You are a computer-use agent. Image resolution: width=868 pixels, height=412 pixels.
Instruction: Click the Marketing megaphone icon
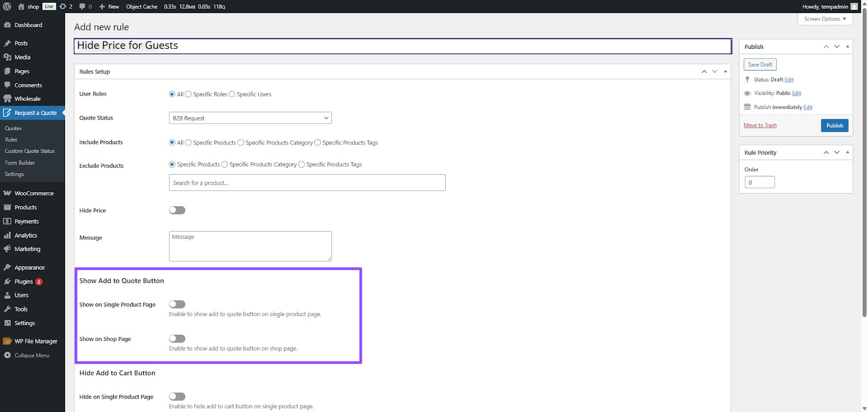click(7, 249)
